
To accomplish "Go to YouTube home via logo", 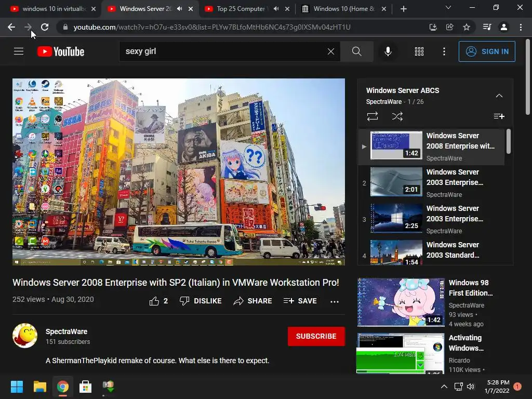I will pyautogui.click(x=61, y=51).
